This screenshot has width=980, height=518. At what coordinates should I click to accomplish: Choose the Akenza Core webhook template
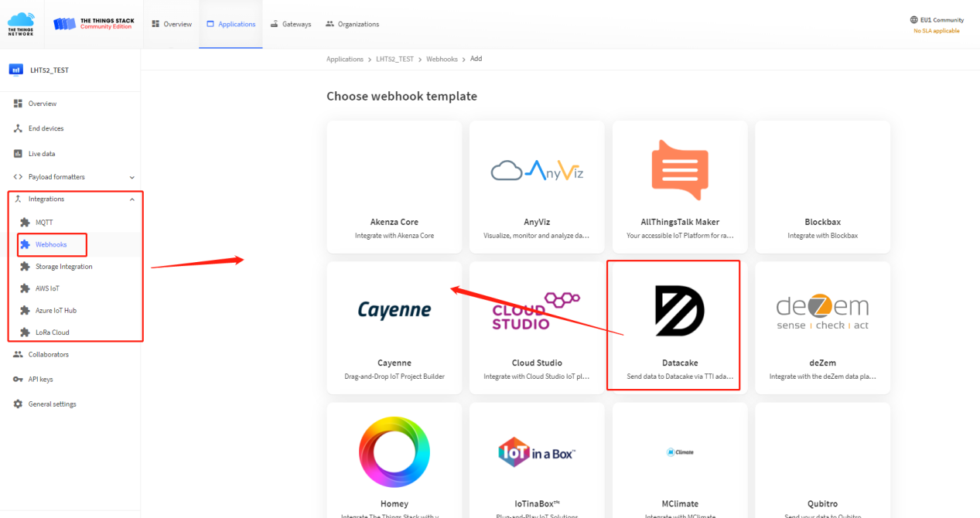click(x=394, y=186)
